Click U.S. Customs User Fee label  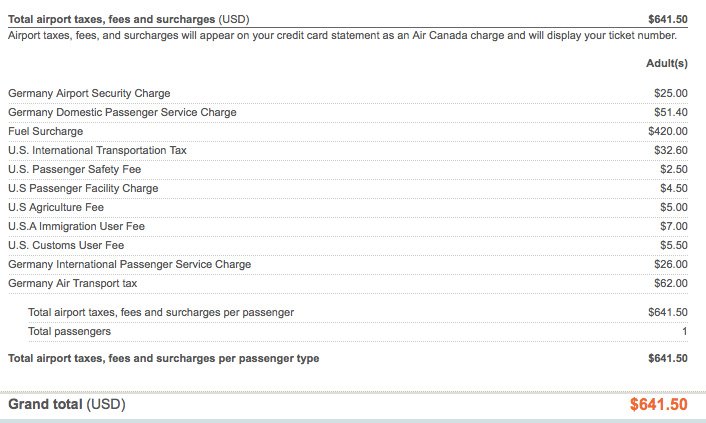[66, 245]
